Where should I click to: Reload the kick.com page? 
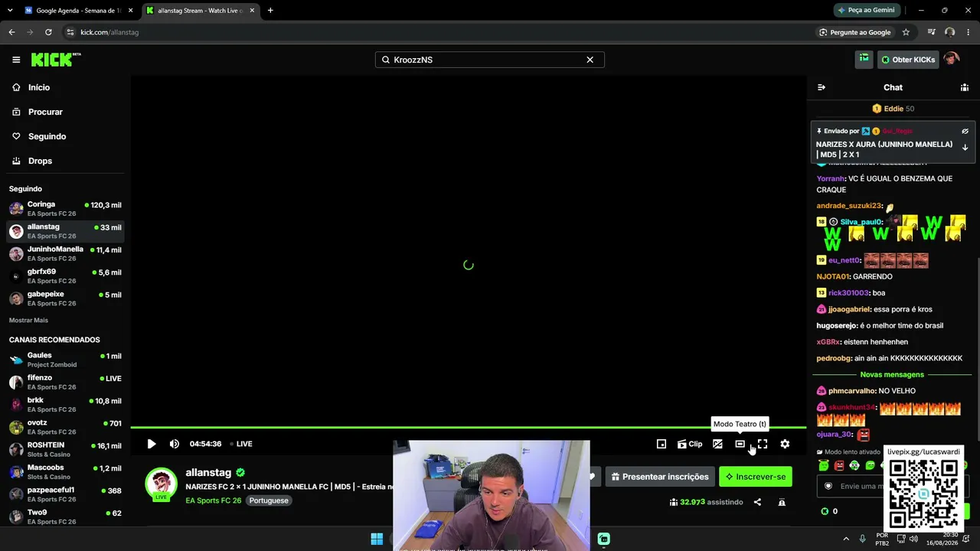pos(48,32)
